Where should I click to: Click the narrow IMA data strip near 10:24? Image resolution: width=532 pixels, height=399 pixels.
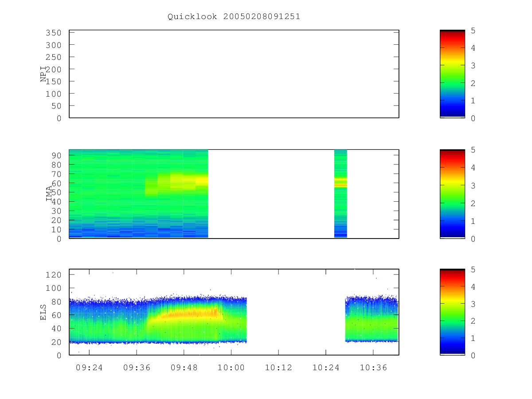tap(340, 194)
